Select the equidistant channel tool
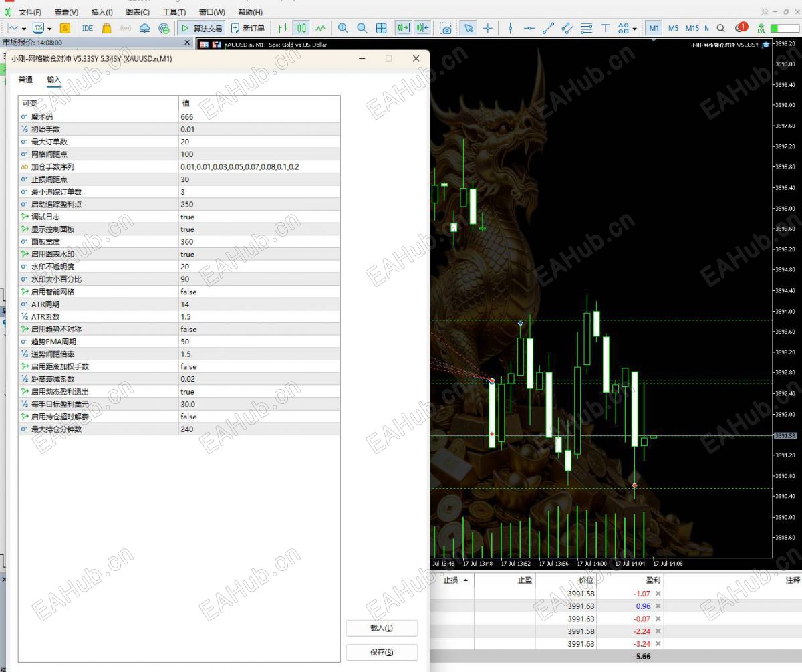 567,28
